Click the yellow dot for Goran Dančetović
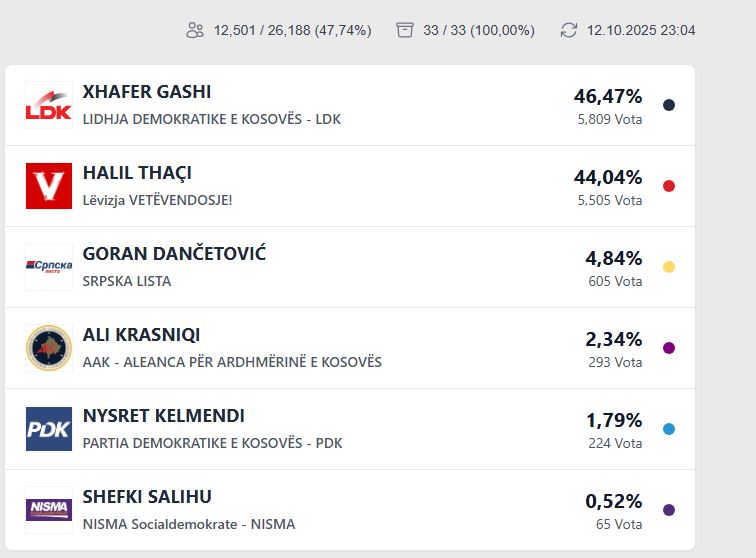756x558 pixels. click(x=669, y=267)
